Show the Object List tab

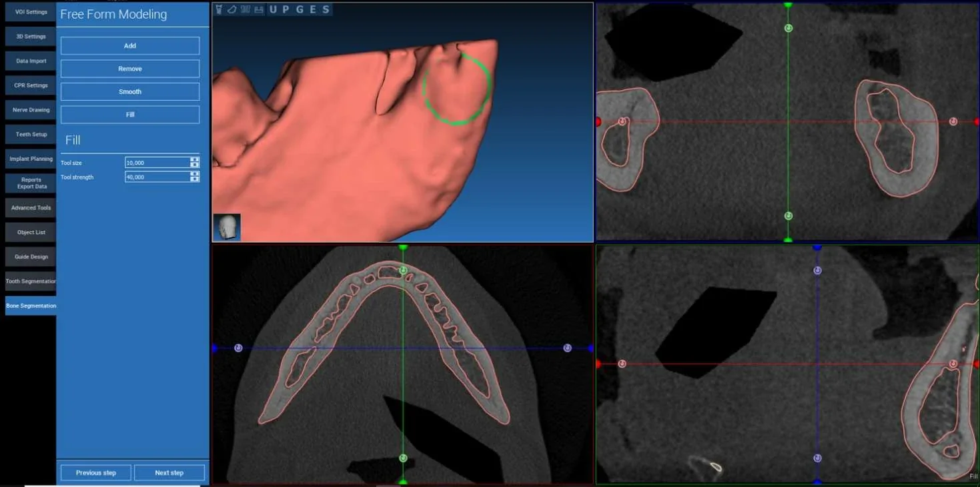pos(31,232)
